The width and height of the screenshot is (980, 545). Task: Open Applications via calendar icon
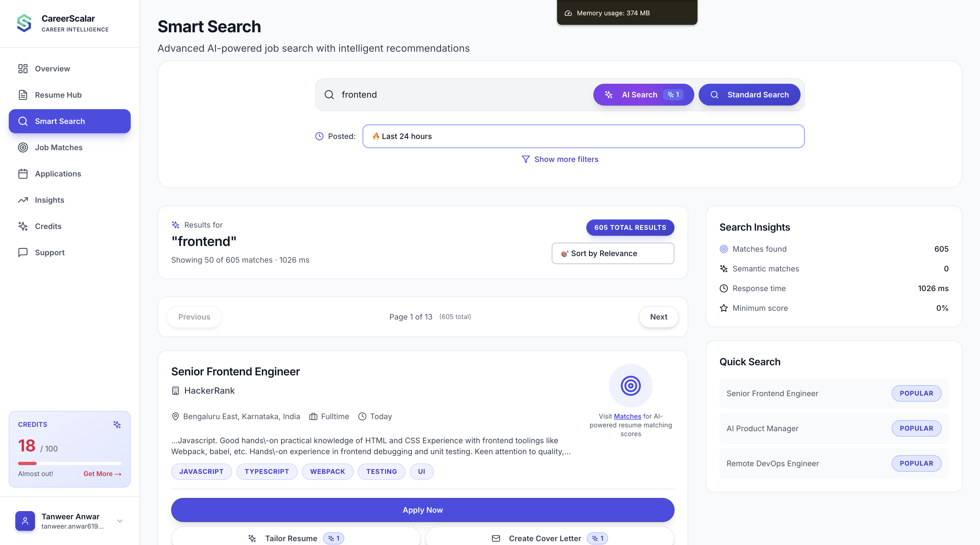click(x=23, y=173)
